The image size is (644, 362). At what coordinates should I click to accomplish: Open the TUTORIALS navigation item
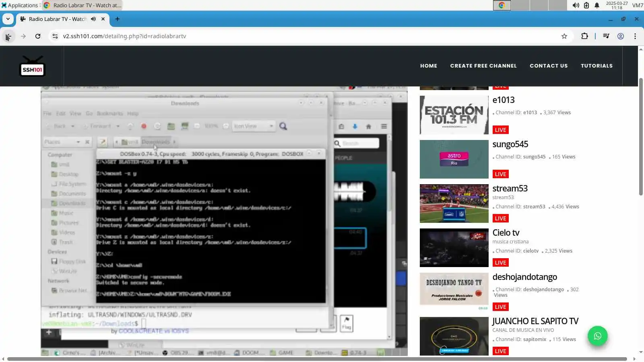click(597, 66)
